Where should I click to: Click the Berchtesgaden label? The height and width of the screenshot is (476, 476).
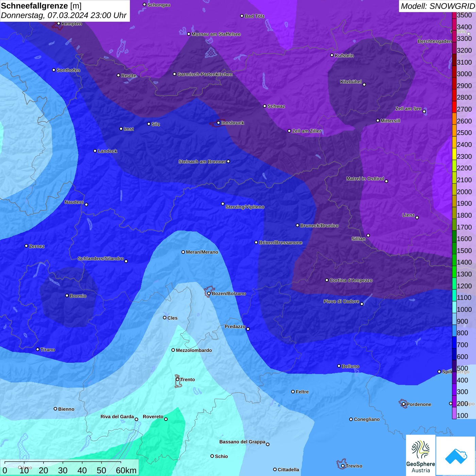435,41
